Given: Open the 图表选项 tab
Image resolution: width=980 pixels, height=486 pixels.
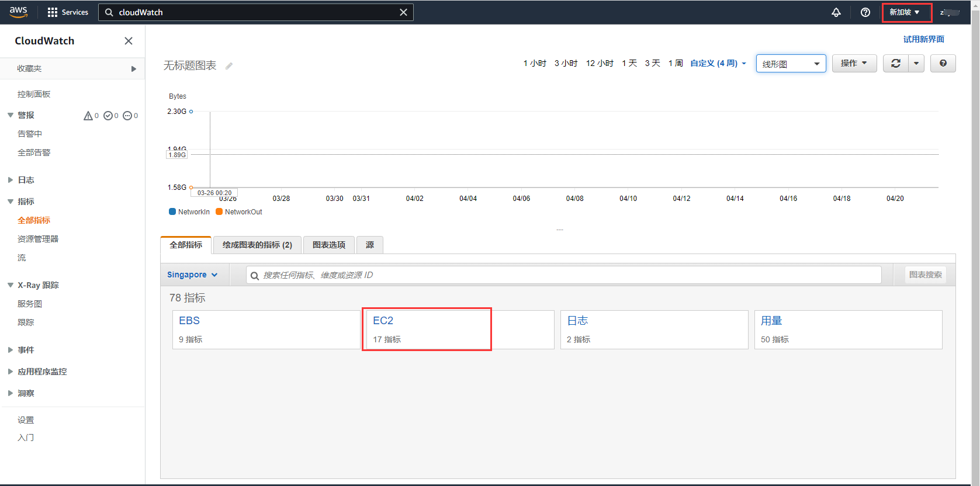Looking at the screenshot, I should [x=329, y=245].
